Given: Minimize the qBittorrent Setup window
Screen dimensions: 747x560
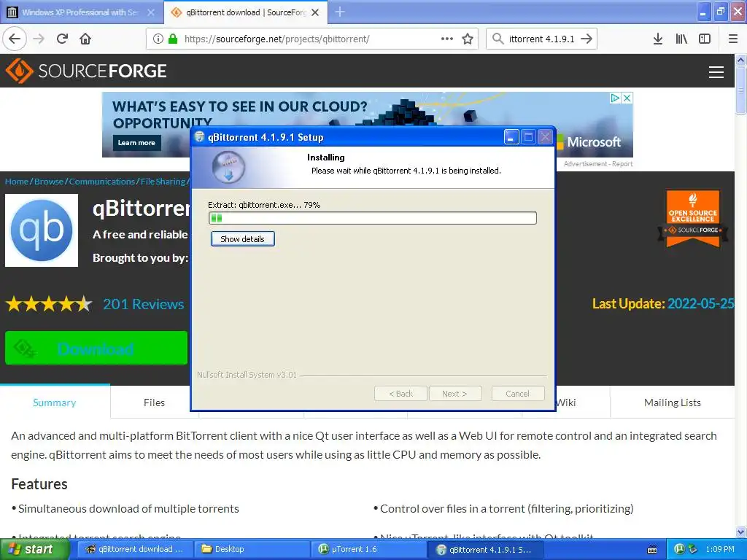Looking at the screenshot, I should (x=511, y=138).
